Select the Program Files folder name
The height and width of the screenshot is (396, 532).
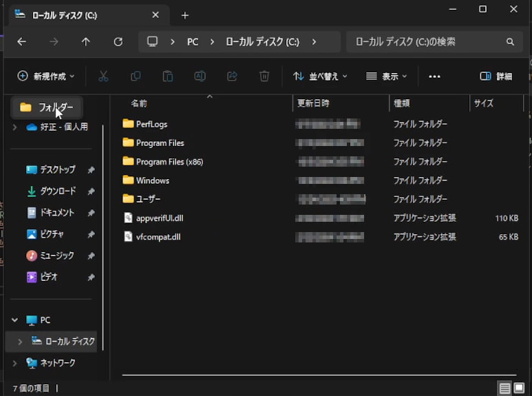[x=160, y=143]
